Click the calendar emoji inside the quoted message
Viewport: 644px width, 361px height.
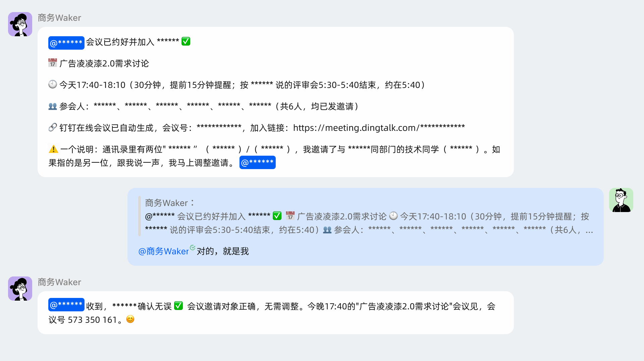click(290, 216)
